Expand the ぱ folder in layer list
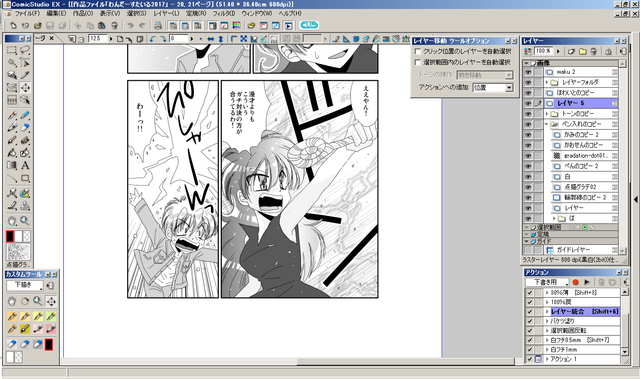This screenshot has height=379, width=640. tap(554, 219)
